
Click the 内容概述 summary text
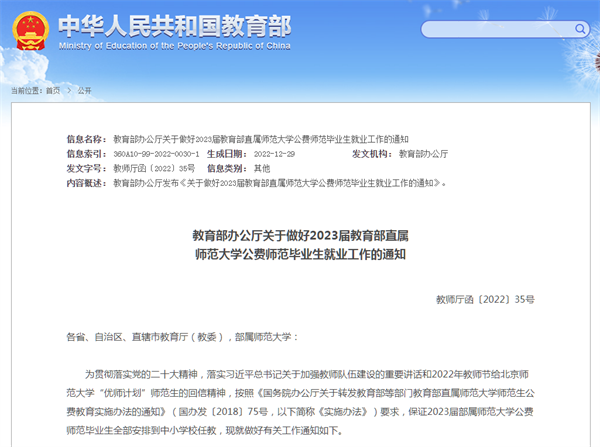tap(280, 183)
